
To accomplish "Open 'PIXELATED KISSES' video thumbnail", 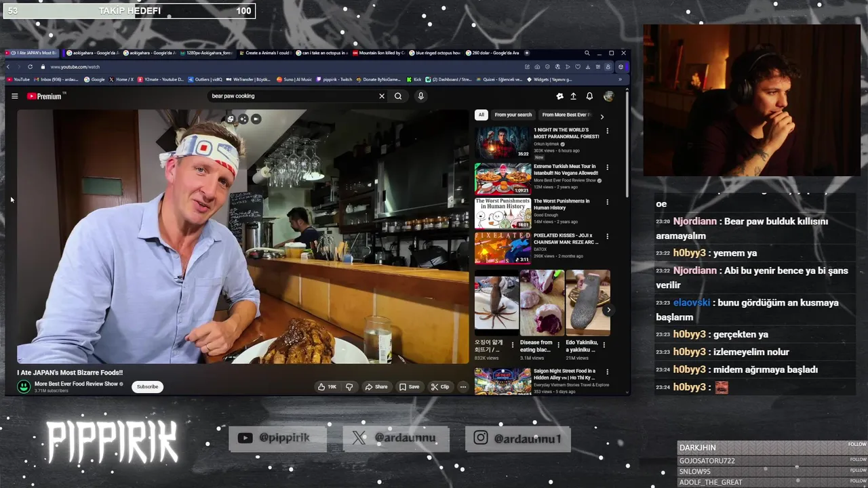I will (x=502, y=248).
